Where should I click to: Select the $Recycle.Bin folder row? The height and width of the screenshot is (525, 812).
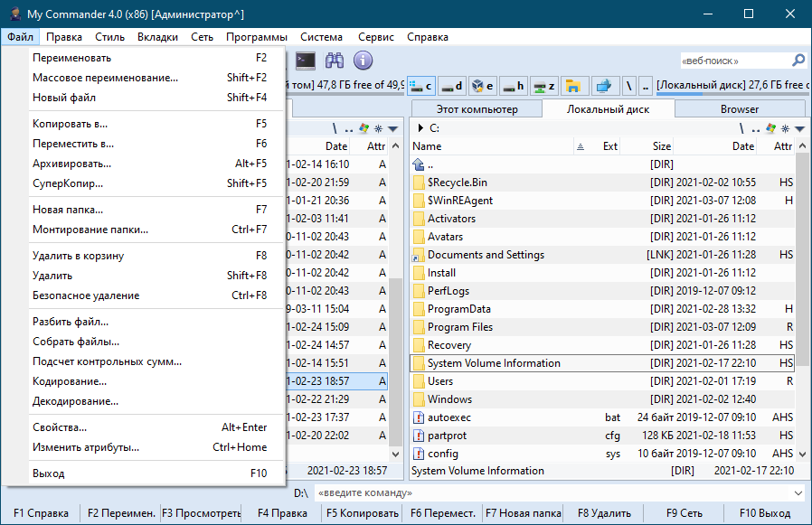(x=603, y=183)
